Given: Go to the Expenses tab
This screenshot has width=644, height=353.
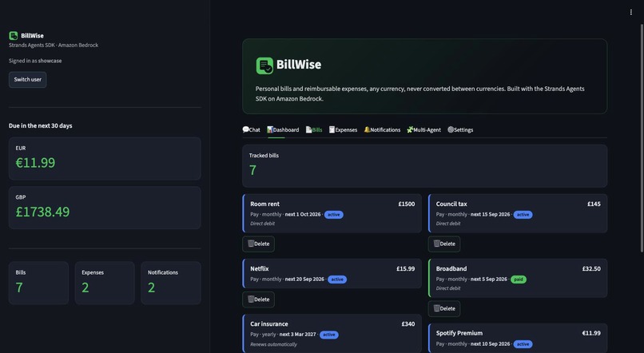Looking at the screenshot, I should [x=343, y=129].
